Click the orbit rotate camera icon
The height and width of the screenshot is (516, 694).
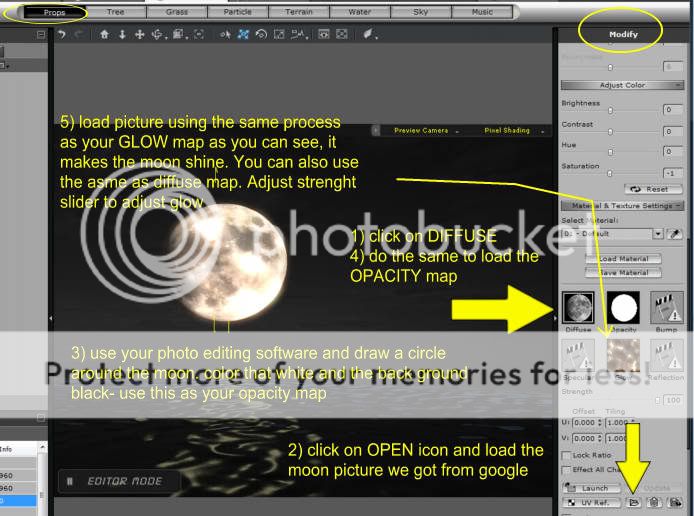coord(261,35)
